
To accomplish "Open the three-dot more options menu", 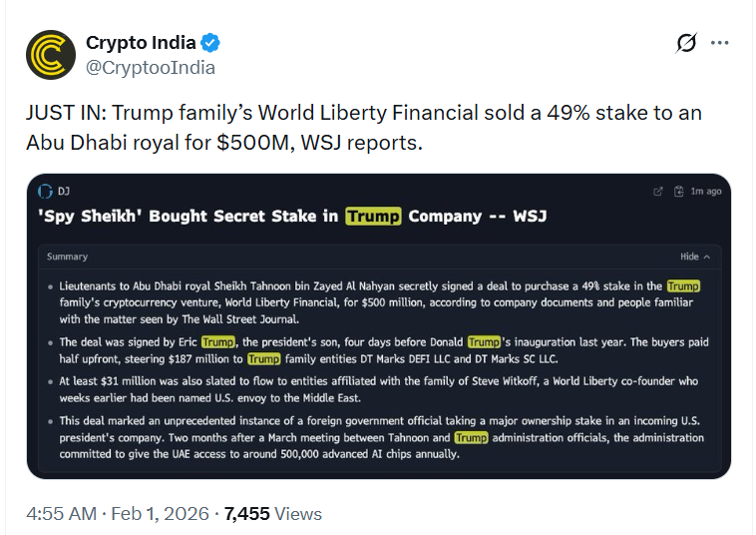I will point(719,43).
